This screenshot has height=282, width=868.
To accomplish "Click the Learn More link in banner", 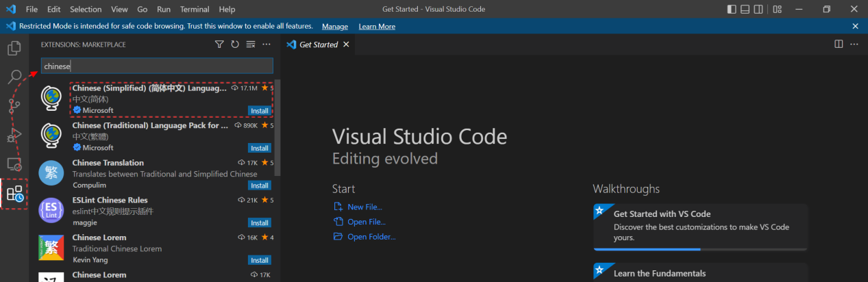I will click(377, 26).
